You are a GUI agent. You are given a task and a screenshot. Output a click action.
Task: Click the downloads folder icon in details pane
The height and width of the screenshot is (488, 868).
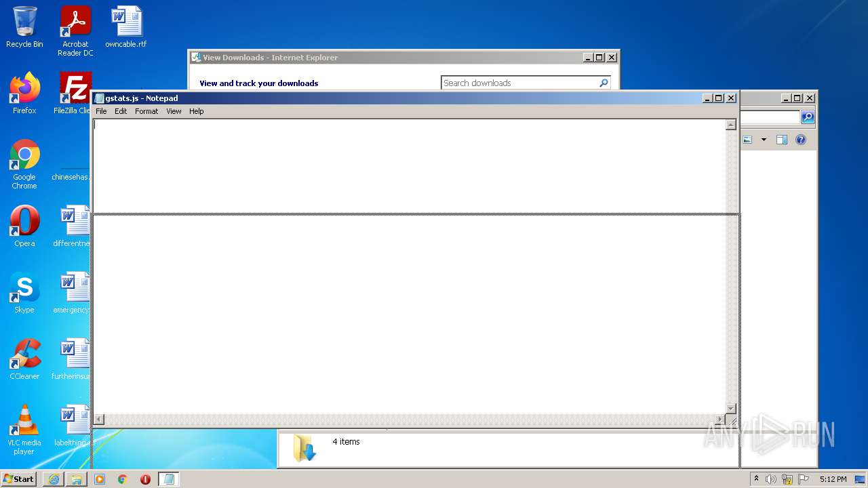pos(304,449)
